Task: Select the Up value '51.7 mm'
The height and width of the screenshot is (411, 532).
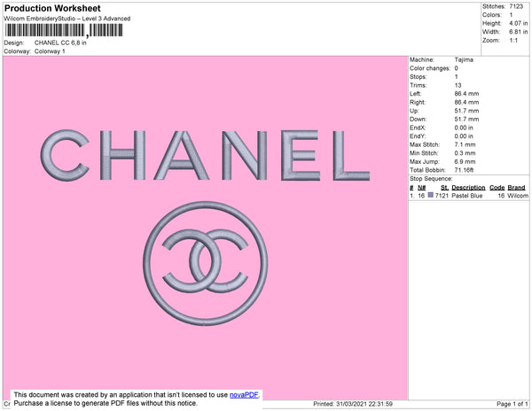Action: (467, 111)
